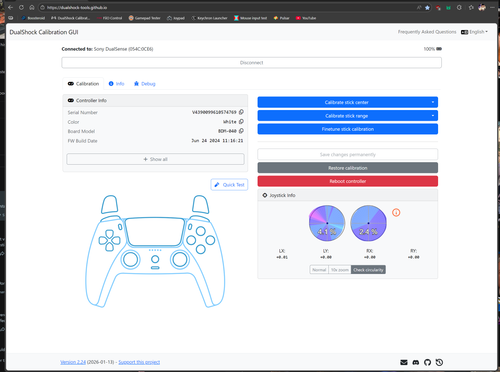Click Finetune stick calibration
The height and width of the screenshot is (372, 500).
[348, 129]
